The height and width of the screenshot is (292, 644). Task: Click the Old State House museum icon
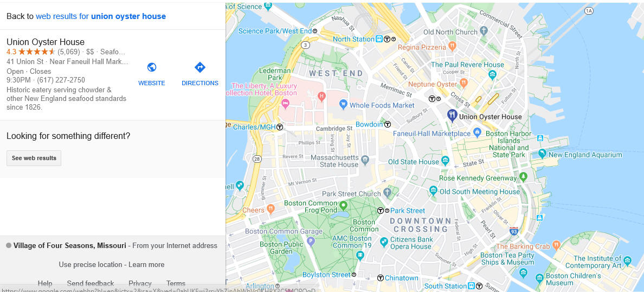pyautogui.click(x=445, y=160)
